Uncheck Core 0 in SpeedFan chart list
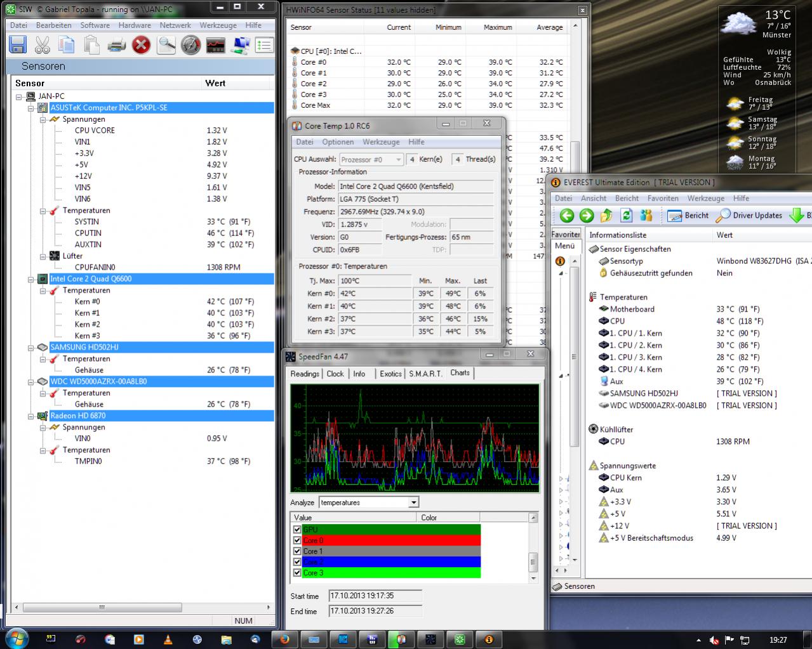 [x=296, y=541]
